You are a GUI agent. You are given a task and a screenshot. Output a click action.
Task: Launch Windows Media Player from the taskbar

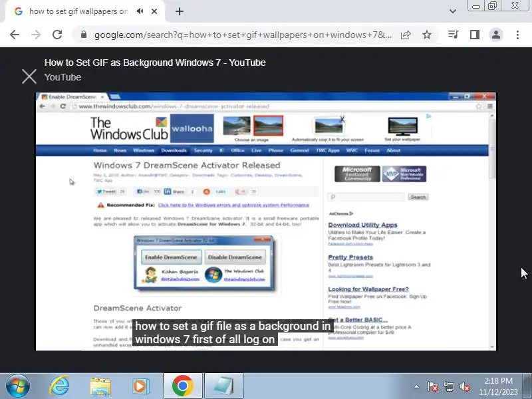[140, 386]
